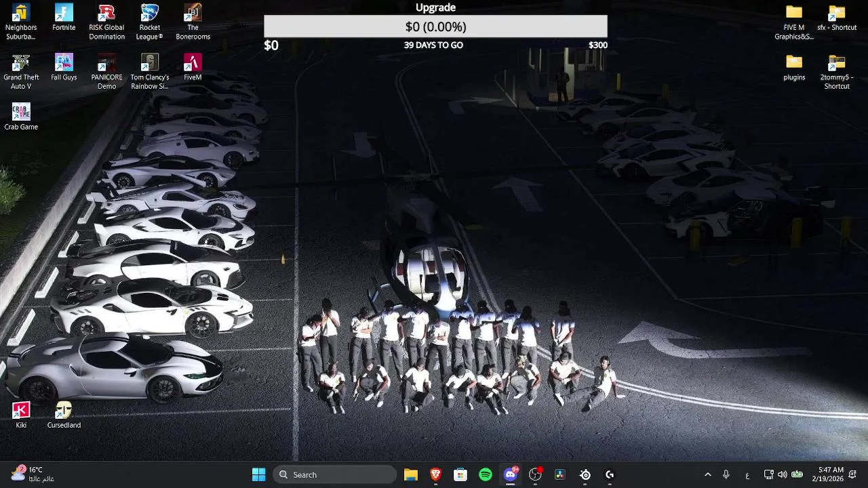Click the "39 DAYS TO GO" text
The width and height of the screenshot is (868, 488).
pos(433,45)
